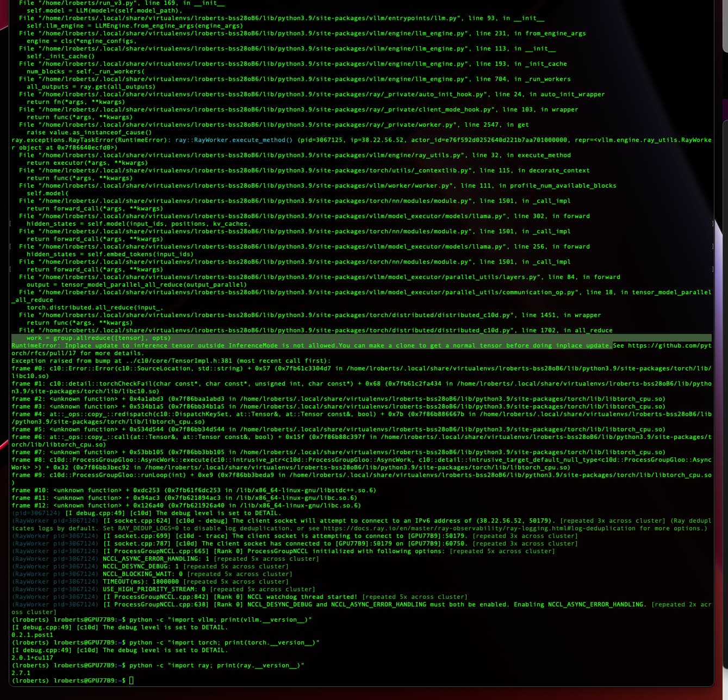Open the docs.ray.io ray-logging URL
Image resolution: width=728 pixels, height=700 pixels.
478,528
